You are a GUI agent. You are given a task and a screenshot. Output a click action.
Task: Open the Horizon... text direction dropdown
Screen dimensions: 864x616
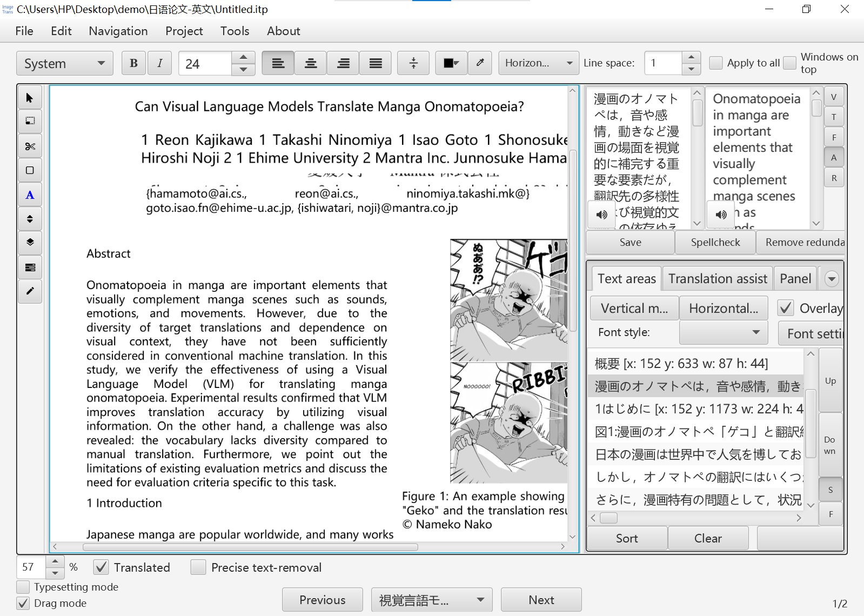point(538,63)
